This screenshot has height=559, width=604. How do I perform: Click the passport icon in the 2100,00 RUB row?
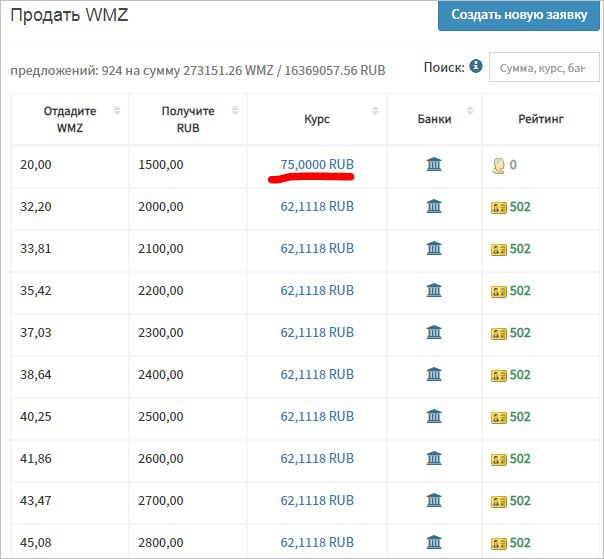[x=499, y=250]
